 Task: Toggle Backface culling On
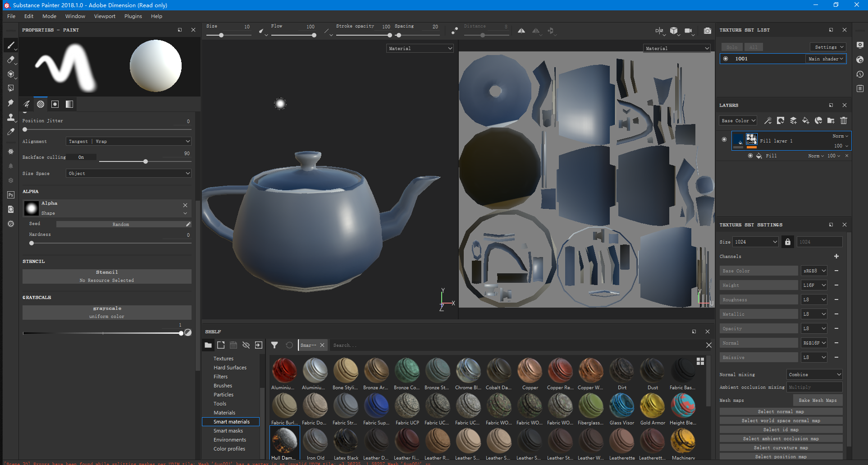[82, 157]
